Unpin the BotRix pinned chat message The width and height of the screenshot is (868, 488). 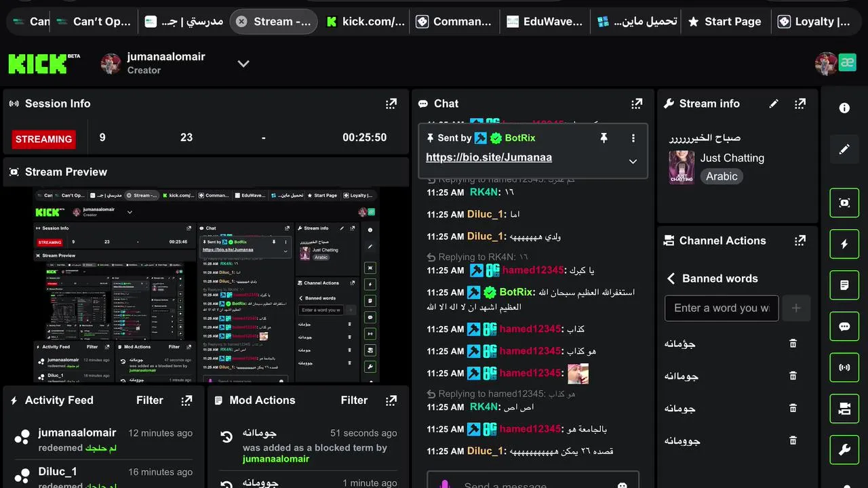pos(604,138)
